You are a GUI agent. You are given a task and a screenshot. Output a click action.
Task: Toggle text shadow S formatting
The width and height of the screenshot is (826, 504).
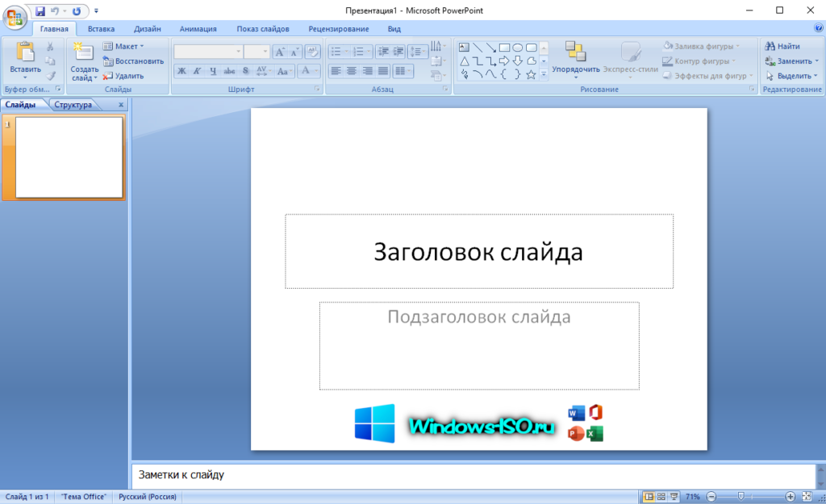[x=245, y=71]
